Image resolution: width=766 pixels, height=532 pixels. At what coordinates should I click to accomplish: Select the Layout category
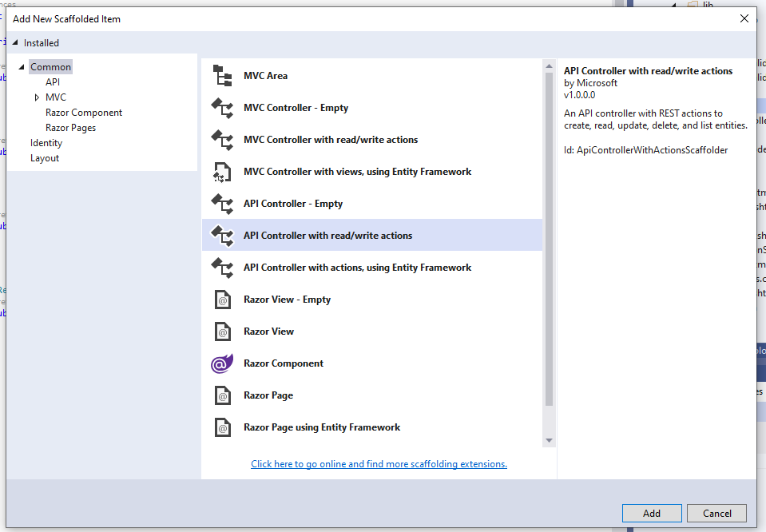[45, 158]
